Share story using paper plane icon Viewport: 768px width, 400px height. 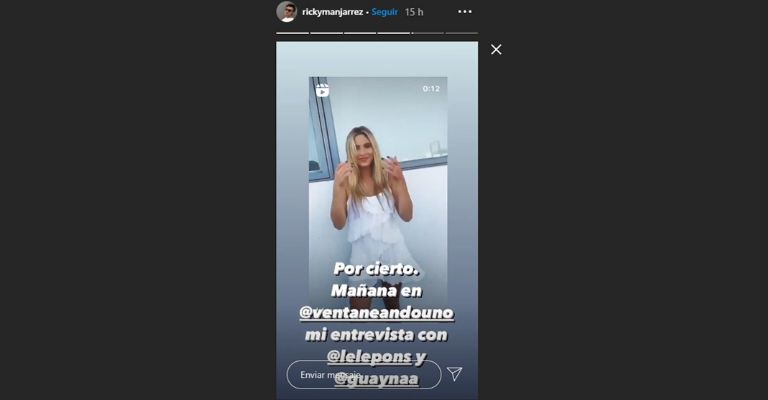point(455,374)
